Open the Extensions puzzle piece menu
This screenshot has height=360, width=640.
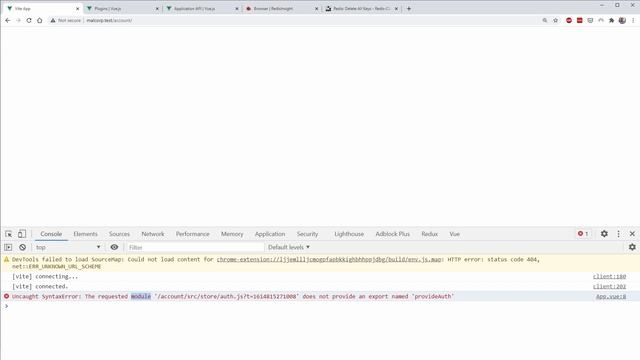coord(611,20)
